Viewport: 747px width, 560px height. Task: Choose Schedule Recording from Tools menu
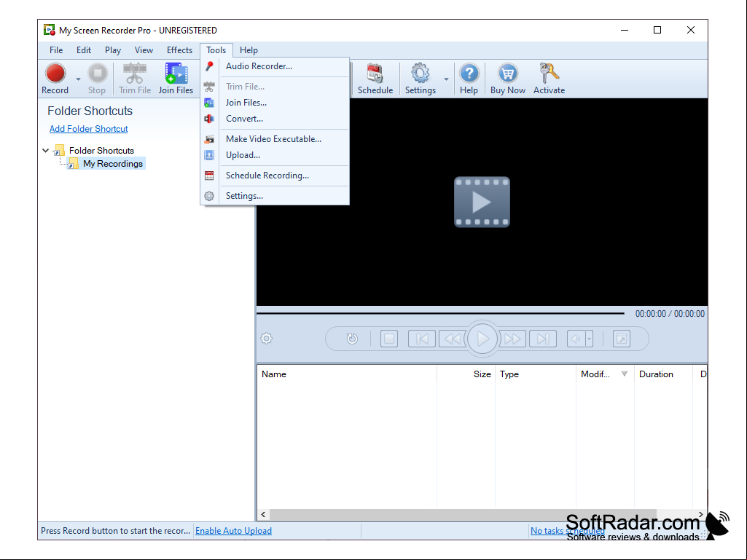click(x=275, y=176)
